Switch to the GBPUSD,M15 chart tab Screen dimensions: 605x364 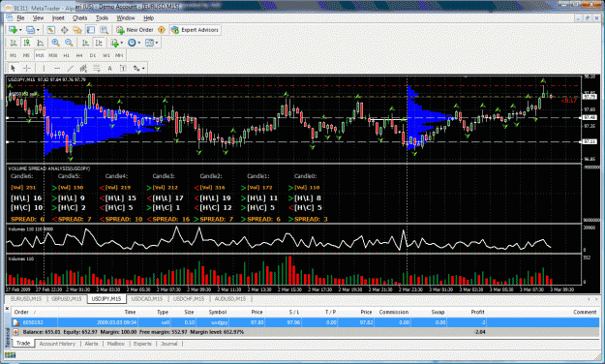[x=67, y=299]
